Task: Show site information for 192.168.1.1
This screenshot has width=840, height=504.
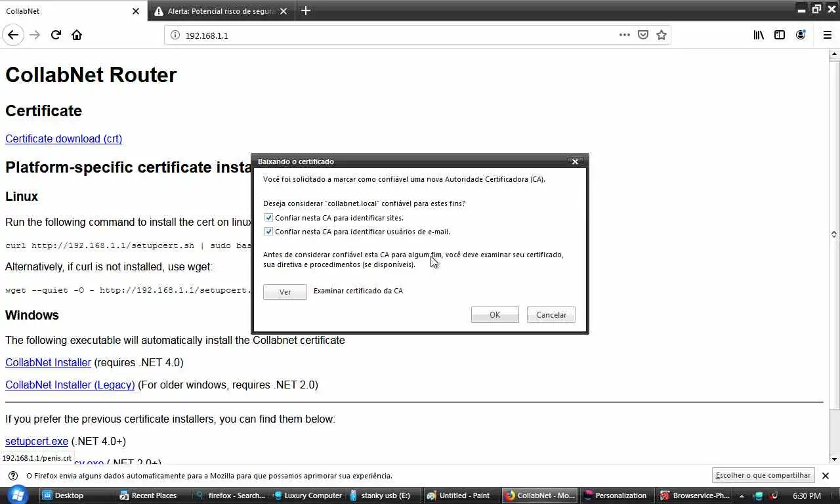Action: [175, 35]
